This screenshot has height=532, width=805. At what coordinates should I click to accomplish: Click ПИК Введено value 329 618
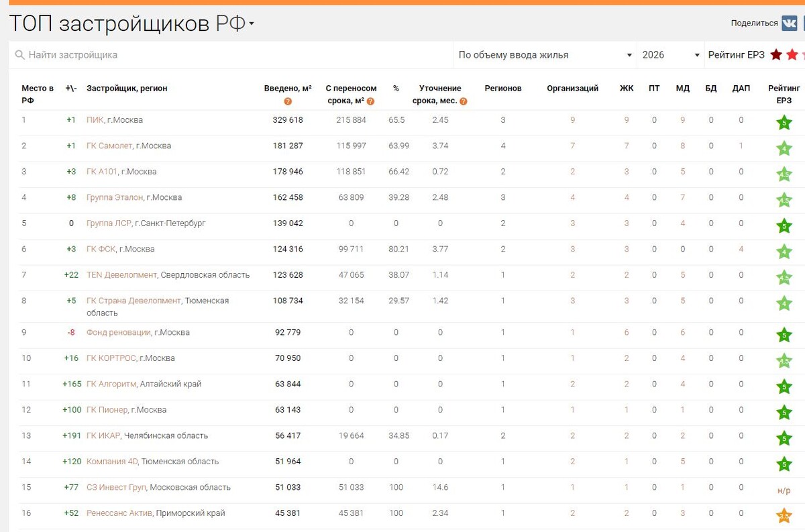(x=288, y=120)
